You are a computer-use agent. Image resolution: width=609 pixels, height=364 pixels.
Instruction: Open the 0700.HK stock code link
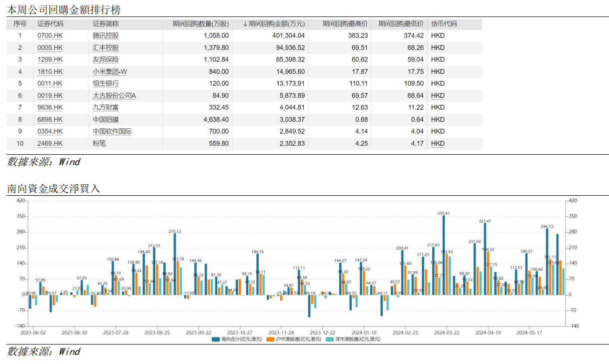click(50, 35)
